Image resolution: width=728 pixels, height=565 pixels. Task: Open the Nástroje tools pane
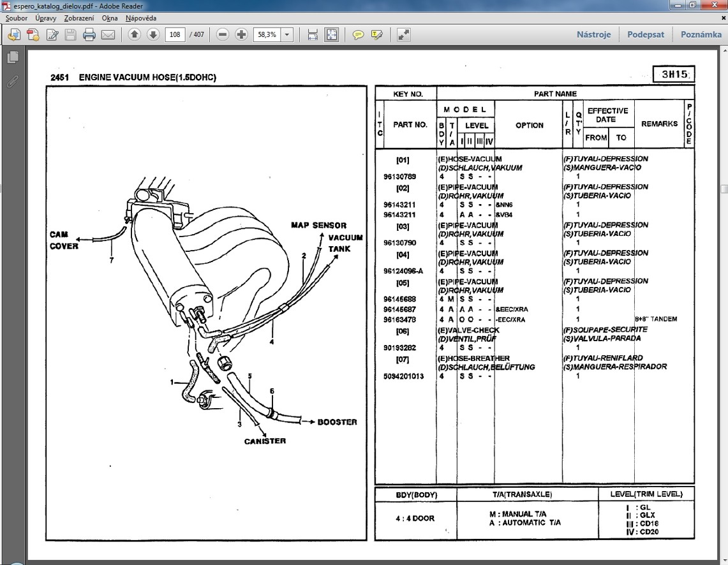coord(593,35)
